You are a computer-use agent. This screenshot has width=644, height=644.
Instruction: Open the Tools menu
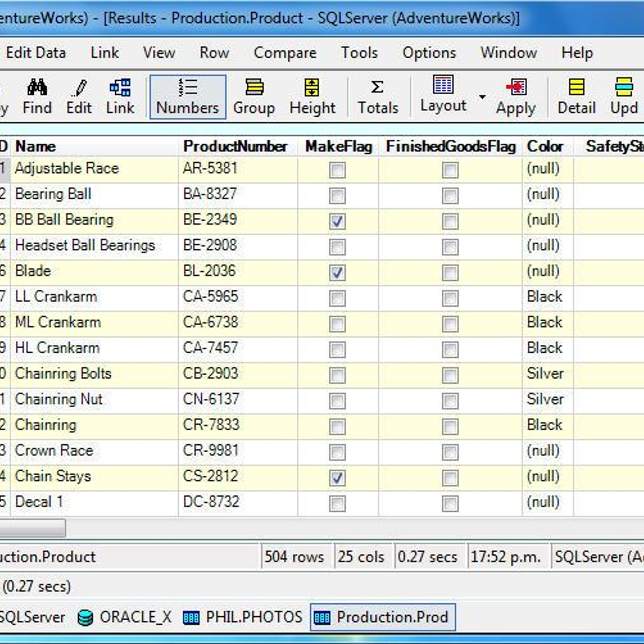pos(359,53)
